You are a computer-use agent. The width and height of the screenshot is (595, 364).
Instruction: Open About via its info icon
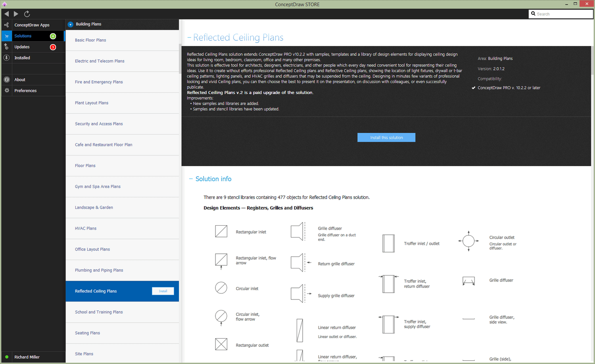tap(6, 80)
